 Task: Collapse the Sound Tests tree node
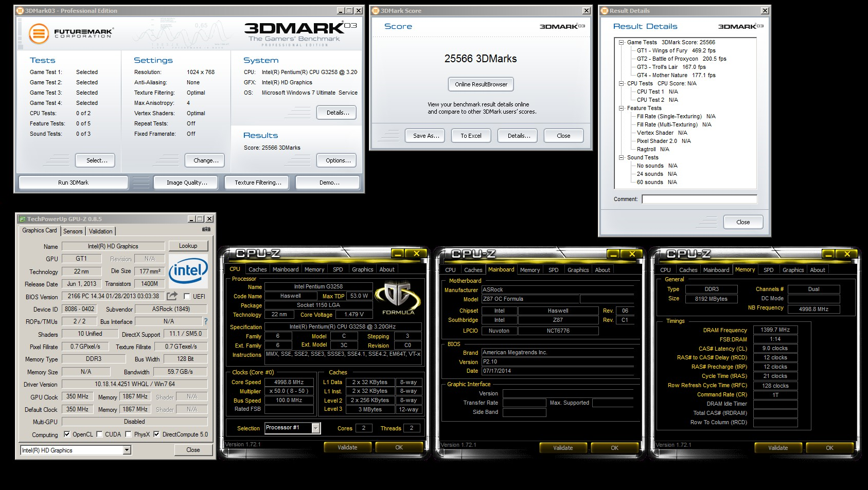[x=622, y=158]
